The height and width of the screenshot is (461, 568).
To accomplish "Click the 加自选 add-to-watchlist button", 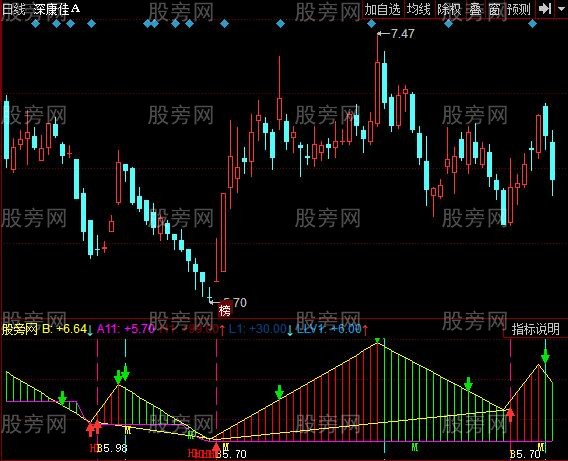I will point(383,9).
